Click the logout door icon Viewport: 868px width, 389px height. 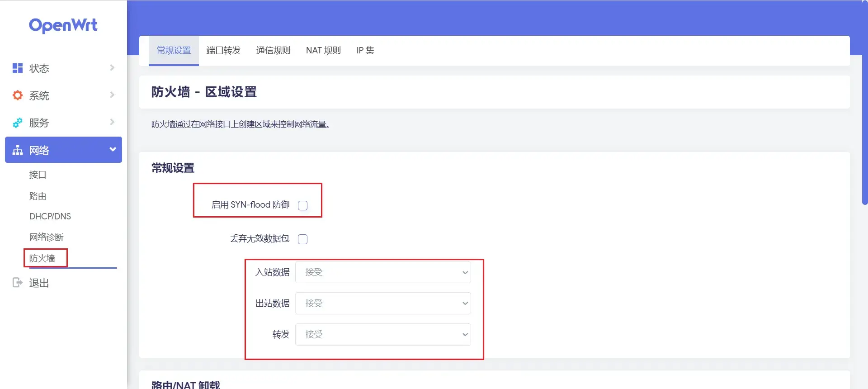pyautogui.click(x=17, y=283)
